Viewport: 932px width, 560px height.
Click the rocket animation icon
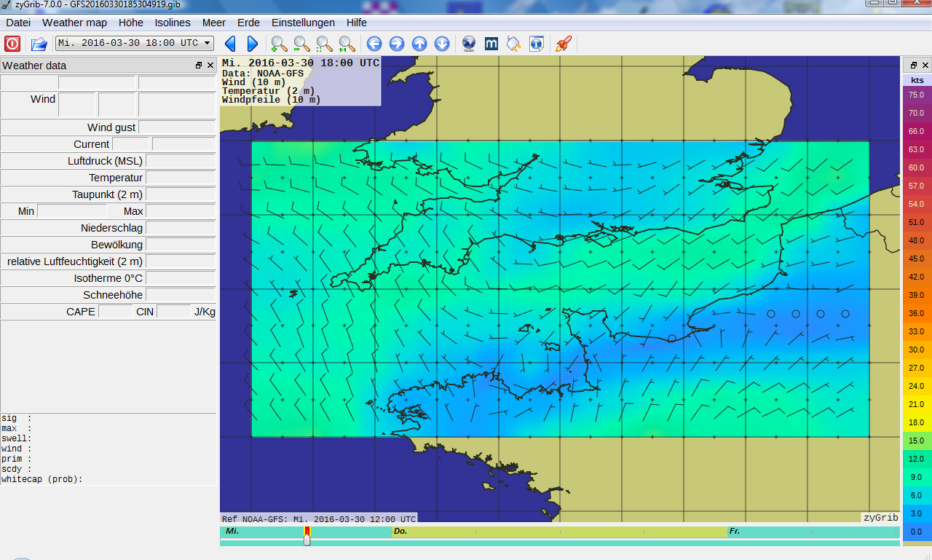563,44
